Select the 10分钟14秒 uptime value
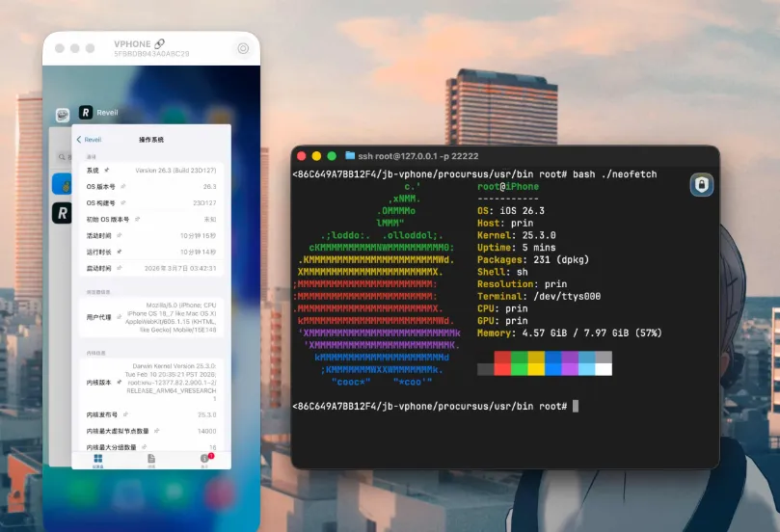This screenshot has height=532, width=780. 198,253
